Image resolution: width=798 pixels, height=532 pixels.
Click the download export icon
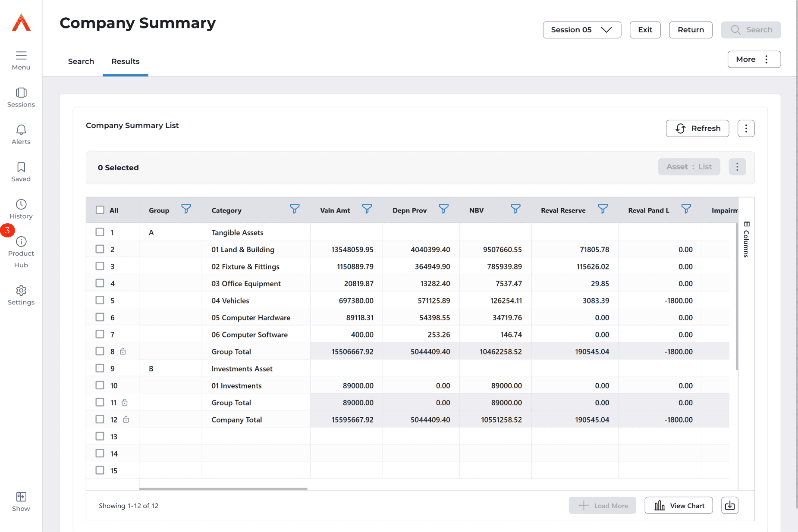729,505
